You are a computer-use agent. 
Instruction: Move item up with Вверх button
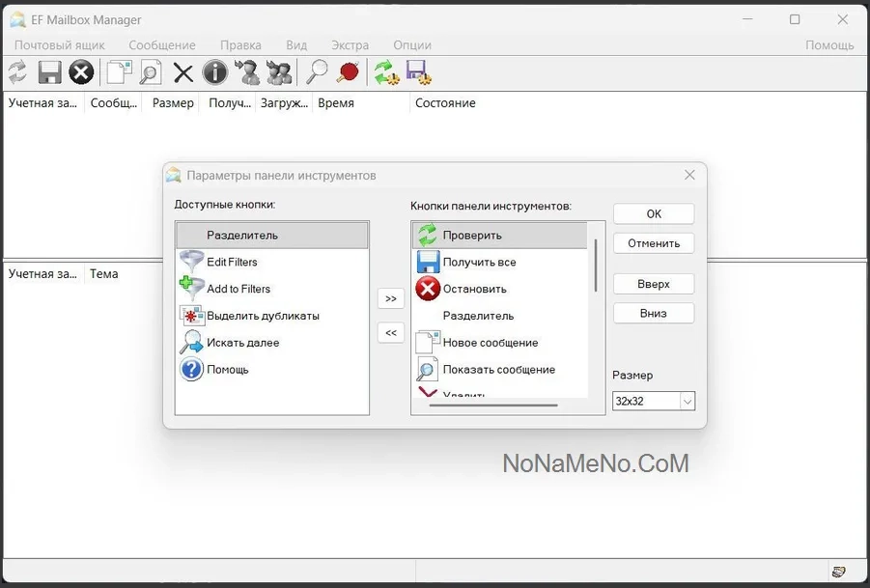pos(654,284)
